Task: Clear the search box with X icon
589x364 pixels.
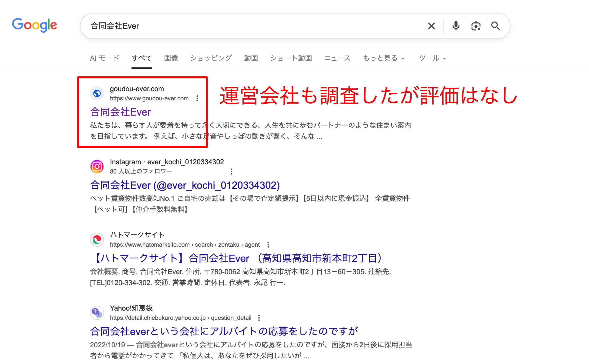Action: coord(431,26)
